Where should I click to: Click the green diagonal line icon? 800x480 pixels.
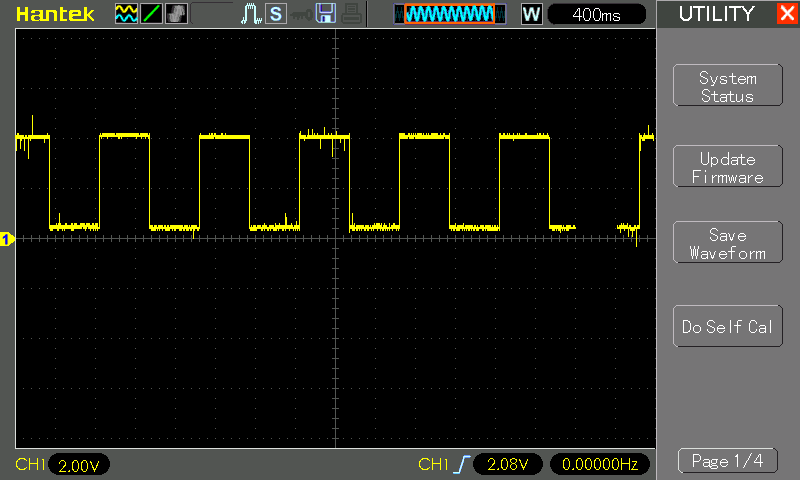point(150,14)
